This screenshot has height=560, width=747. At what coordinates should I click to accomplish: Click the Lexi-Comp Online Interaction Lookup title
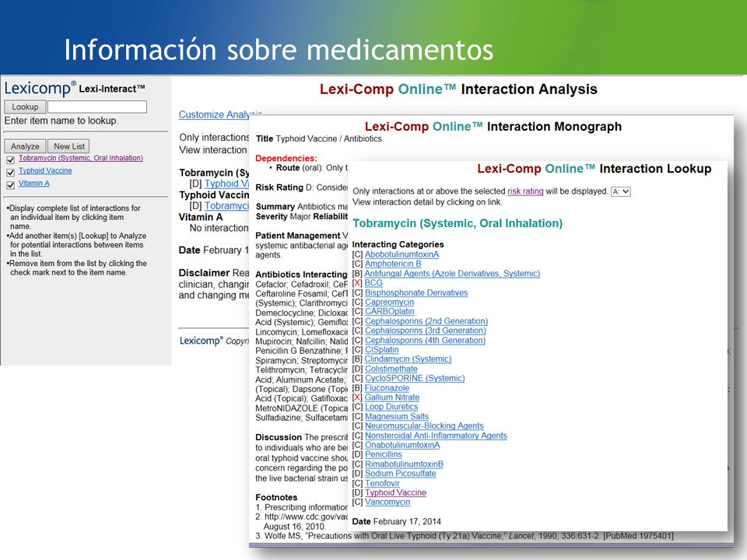[594, 169]
